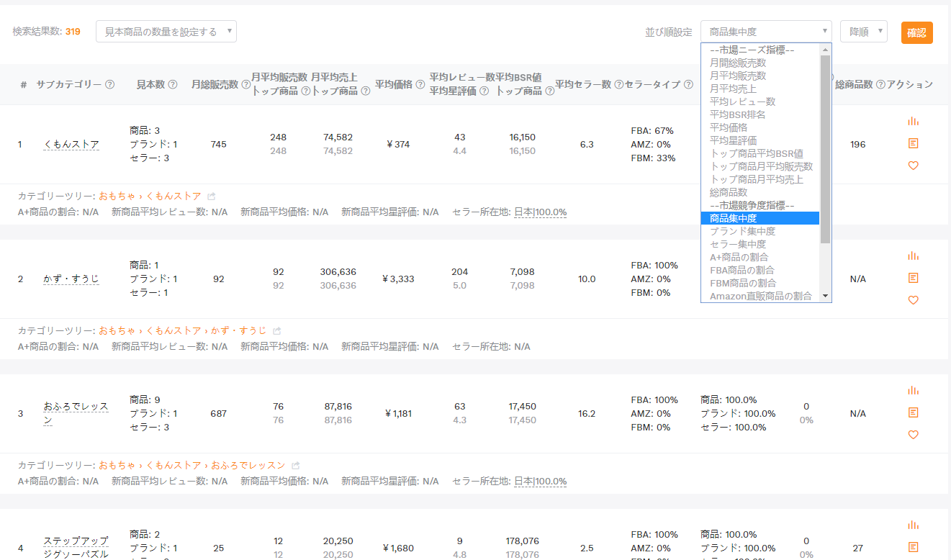Click monthly total sales 745 cell
The image size is (951, 560).
(219, 144)
